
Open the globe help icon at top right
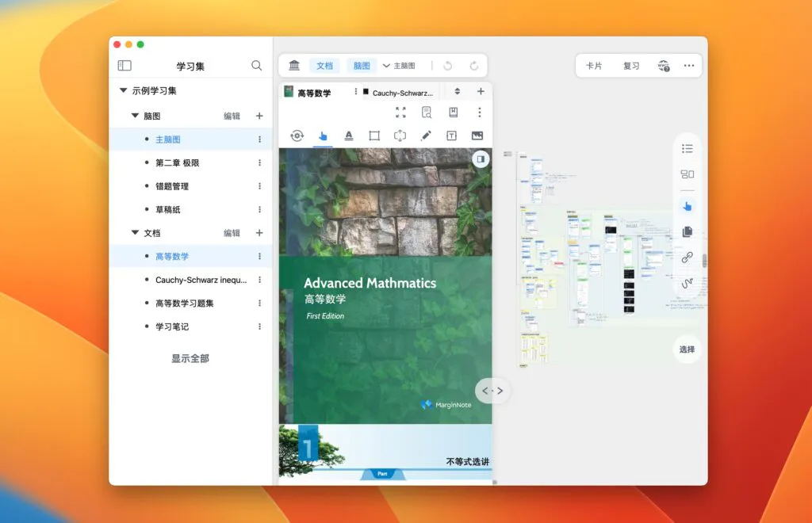coord(664,66)
